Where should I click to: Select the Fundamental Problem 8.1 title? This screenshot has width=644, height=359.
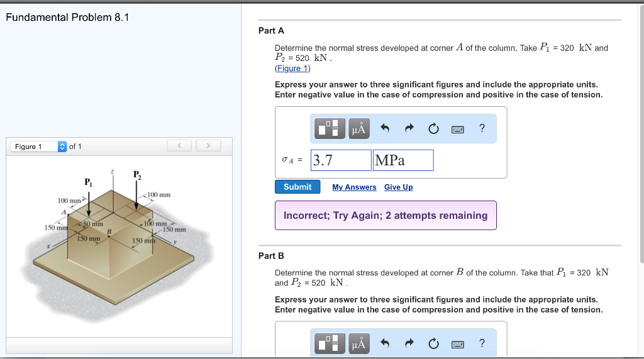pyautogui.click(x=67, y=17)
